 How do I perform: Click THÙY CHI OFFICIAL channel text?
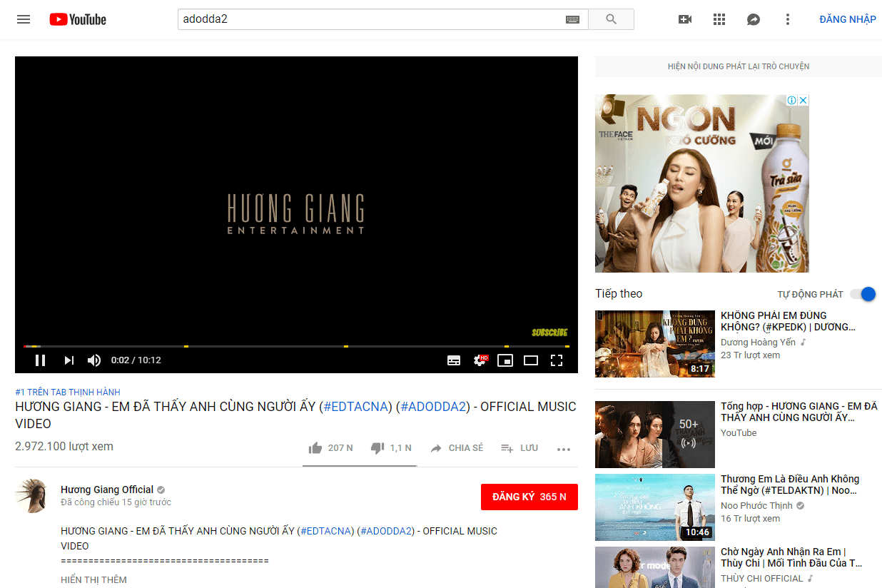coord(762,579)
